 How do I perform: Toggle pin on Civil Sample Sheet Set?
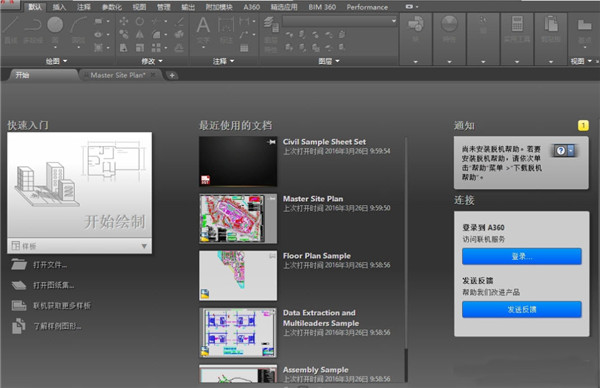click(x=272, y=142)
